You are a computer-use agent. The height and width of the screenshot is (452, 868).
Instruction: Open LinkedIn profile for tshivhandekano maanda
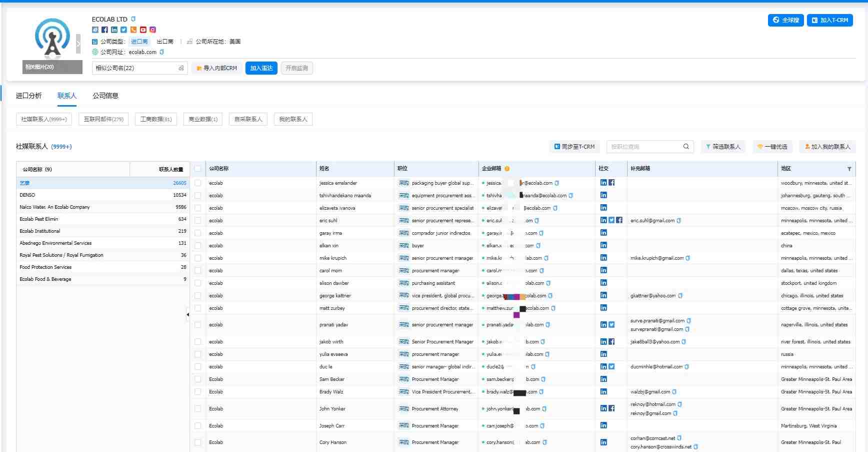point(603,195)
